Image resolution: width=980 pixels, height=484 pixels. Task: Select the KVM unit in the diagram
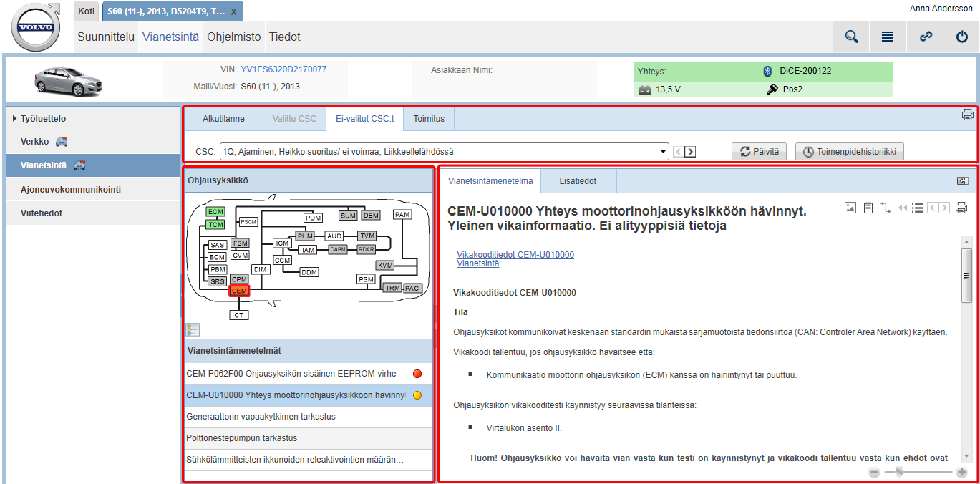pos(386,266)
